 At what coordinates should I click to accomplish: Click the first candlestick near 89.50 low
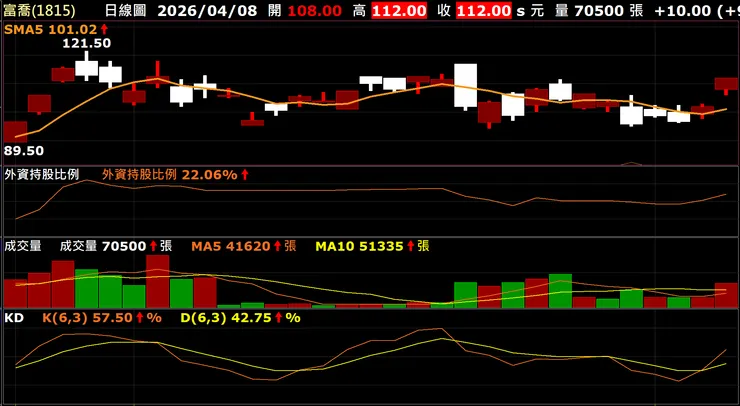[15, 132]
